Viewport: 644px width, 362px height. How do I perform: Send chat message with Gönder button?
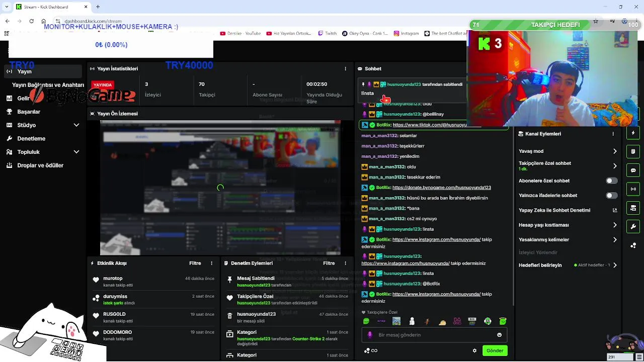point(495,350)
